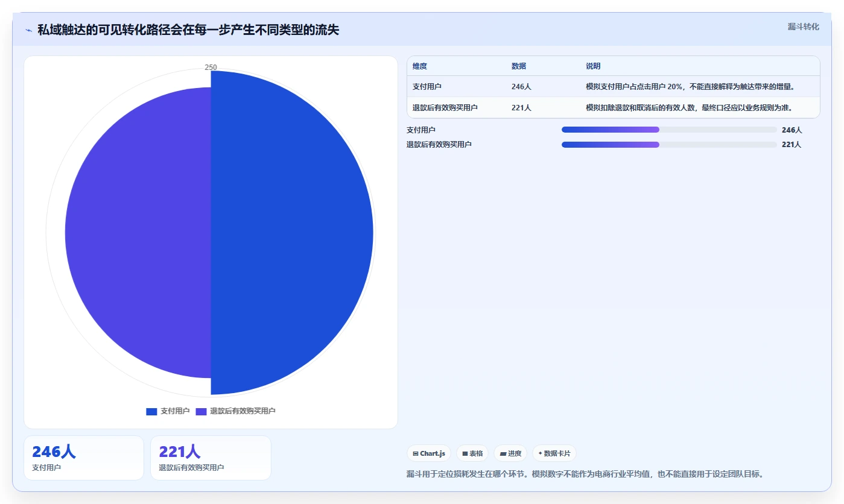The height and width of the screenshot is (504, 844).
Task: Click the page title about 私域触达
Action: pos(188,30)
